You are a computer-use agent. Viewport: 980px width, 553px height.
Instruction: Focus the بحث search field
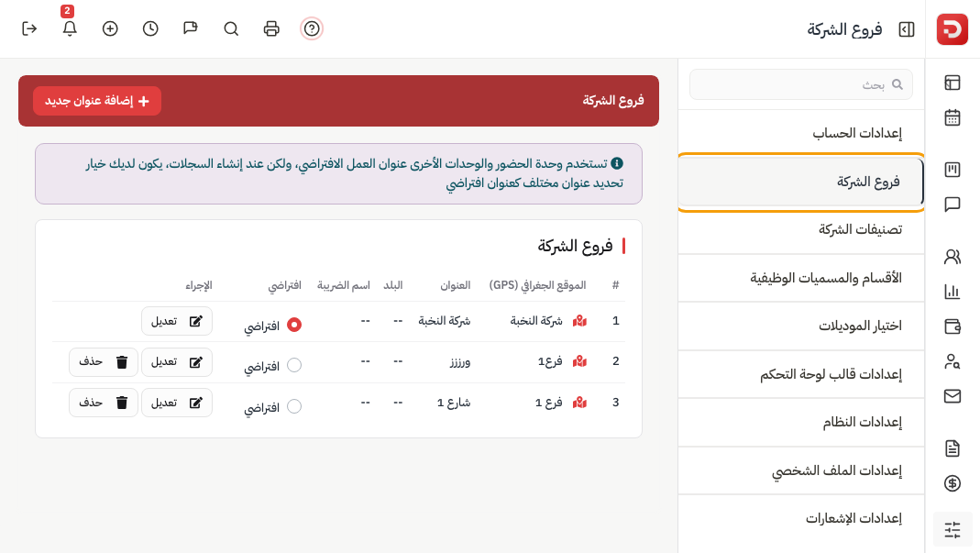(x=800, y=84)
